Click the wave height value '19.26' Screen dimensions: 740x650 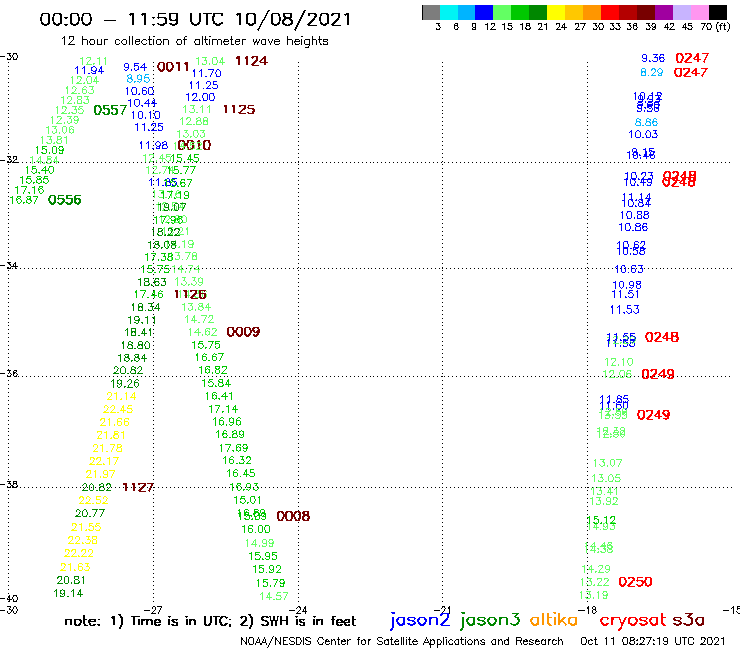point(125,383)
